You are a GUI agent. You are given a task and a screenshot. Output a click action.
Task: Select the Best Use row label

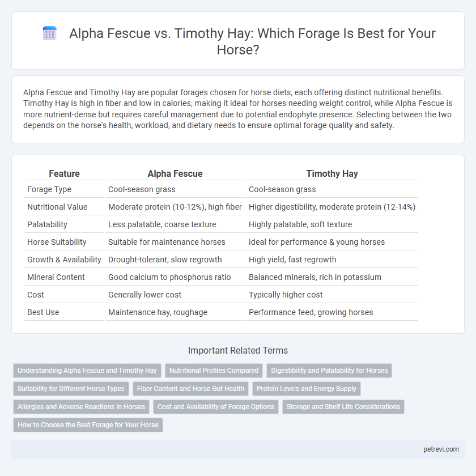(x=43, y=312)
